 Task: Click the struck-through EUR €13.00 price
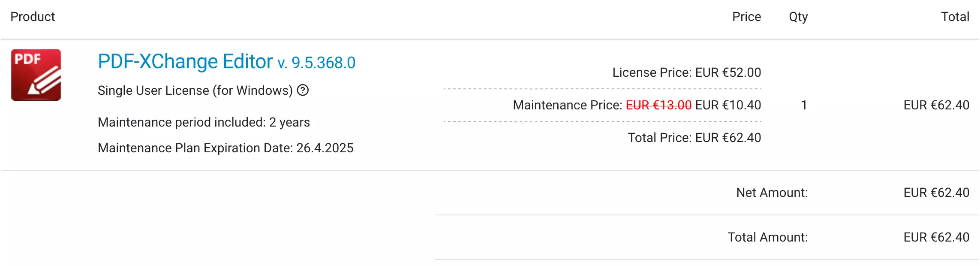[x=658, y=105]
